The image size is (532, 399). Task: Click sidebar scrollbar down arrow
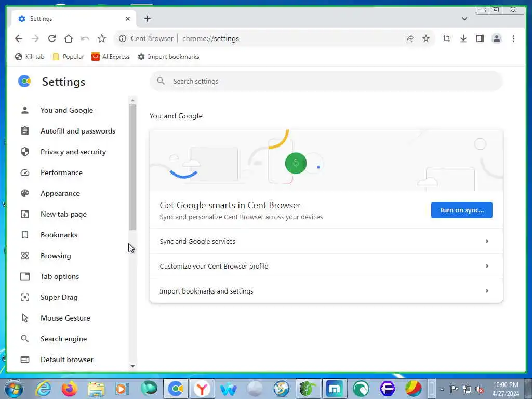click(x=132, y=366)
